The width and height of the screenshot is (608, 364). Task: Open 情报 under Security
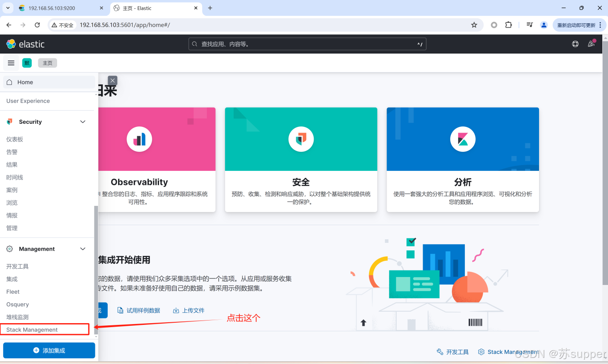pos(12,216)
